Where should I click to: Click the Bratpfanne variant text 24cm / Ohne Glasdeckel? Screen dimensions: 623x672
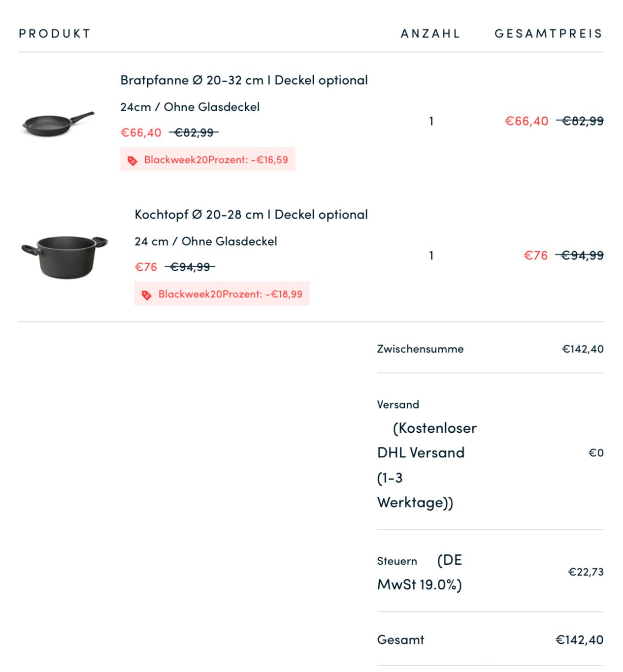tap(190, 107)
